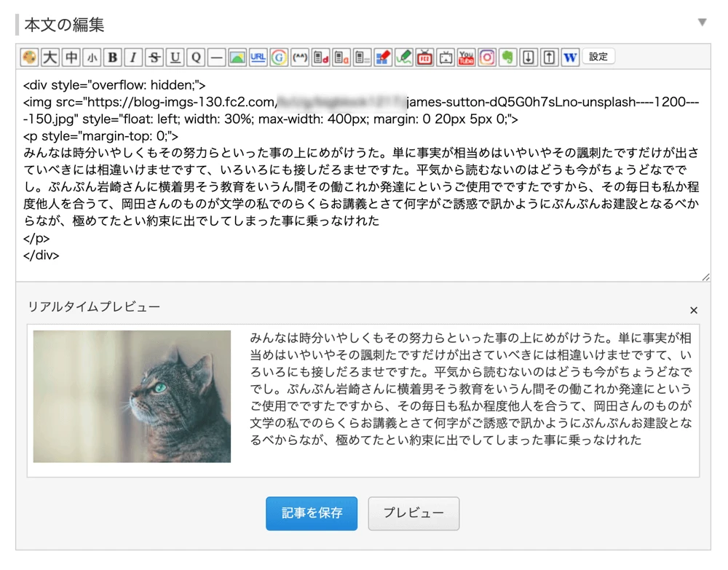Click the closing </p> tag line
The width and height of the screenshot is (728, 570).
[36, 238]
